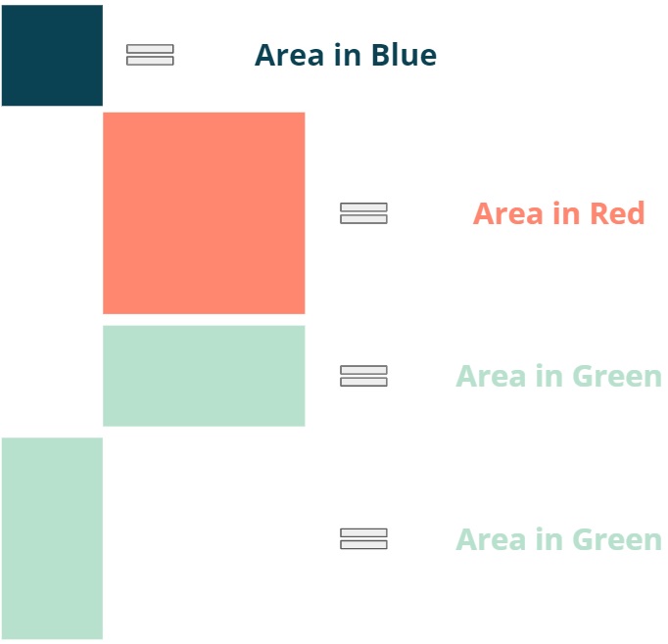
Task: Click the 'Area in Blue' label
Action: click(x=346, y=56)
